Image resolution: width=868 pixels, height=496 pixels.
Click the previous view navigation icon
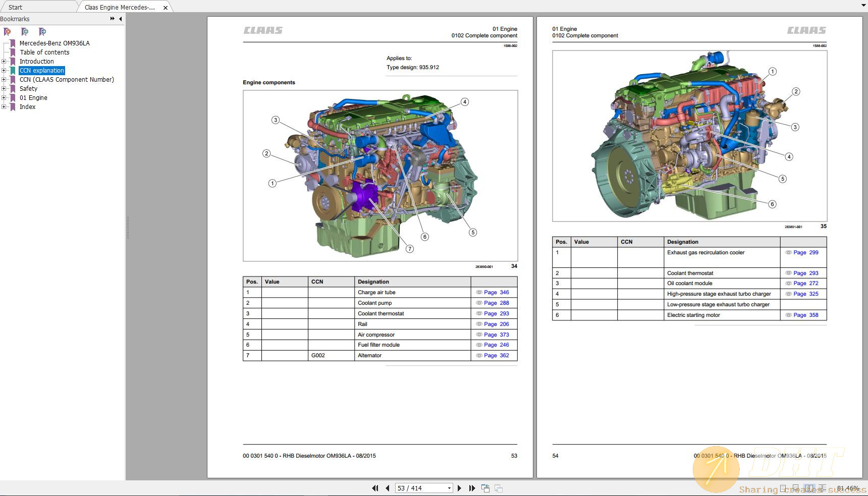(485, 488)
